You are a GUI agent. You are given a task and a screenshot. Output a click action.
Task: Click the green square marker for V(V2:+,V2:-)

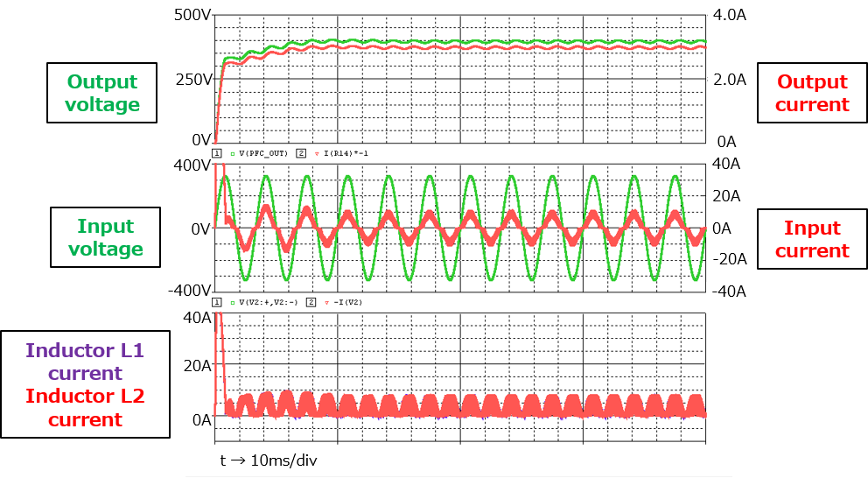(234, 302)
